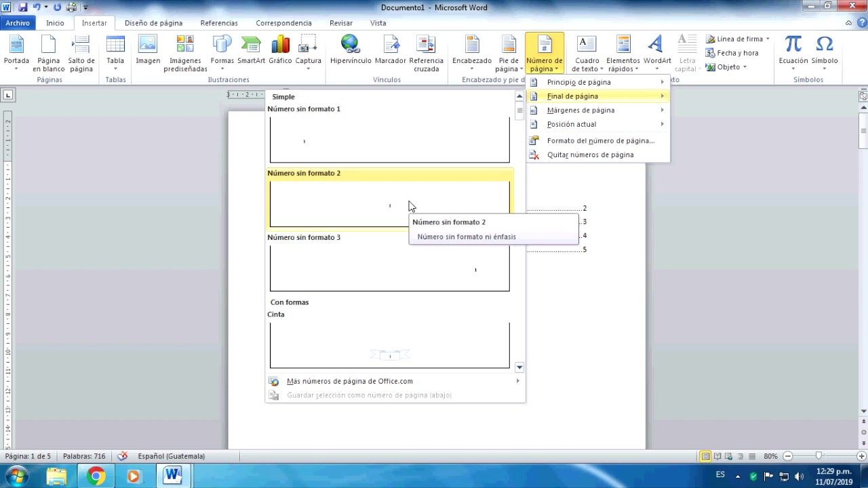Viewport: 868px width, 488px height.
Task: Insert a cover page with Portada
Action: coord(16,54)
